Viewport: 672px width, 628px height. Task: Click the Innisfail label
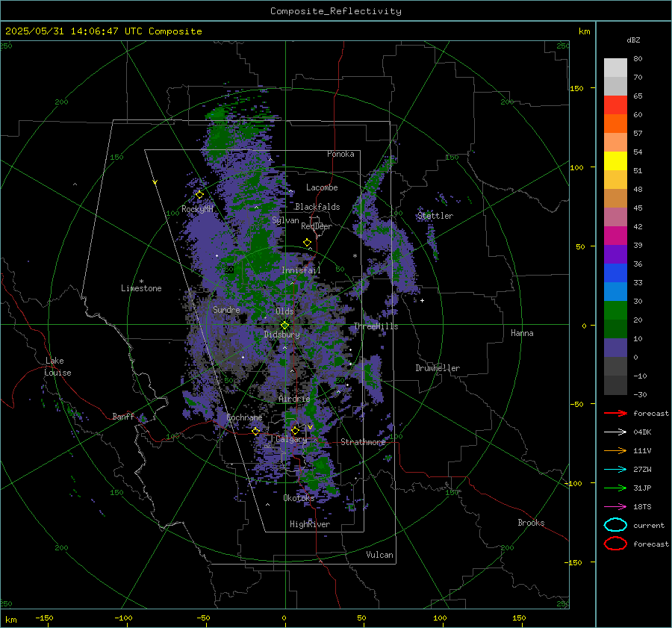coord(301,270)
